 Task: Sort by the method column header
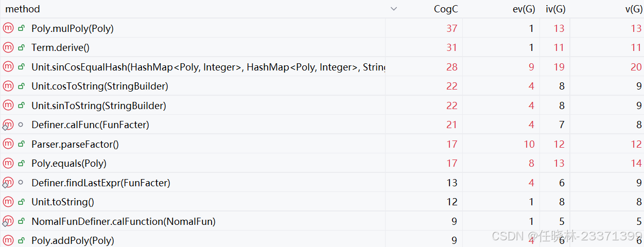coord(23,9)
